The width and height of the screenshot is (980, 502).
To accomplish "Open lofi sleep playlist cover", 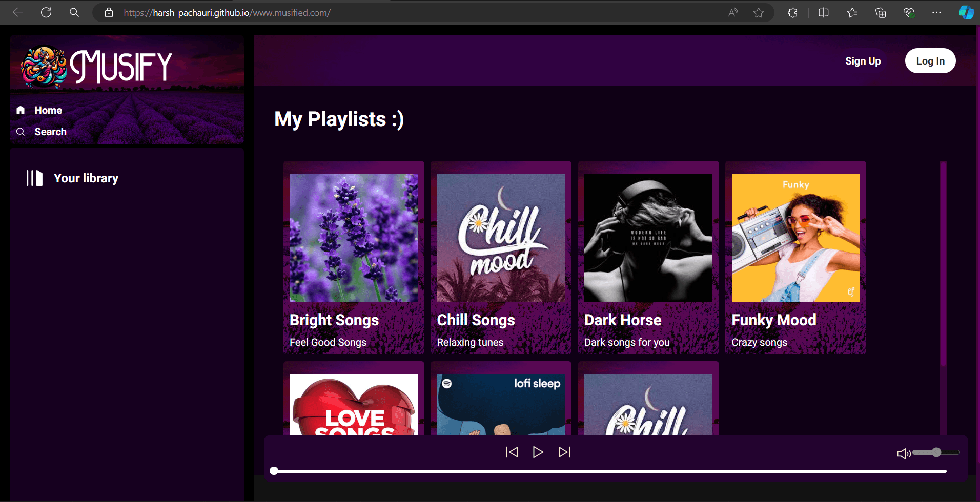I will pos(501,404).
